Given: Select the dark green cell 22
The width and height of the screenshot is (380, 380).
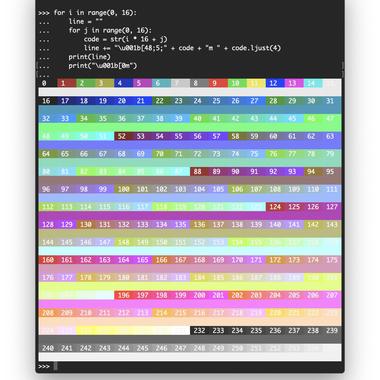Looking at the screenshot, I should click(x=162, y=101).
